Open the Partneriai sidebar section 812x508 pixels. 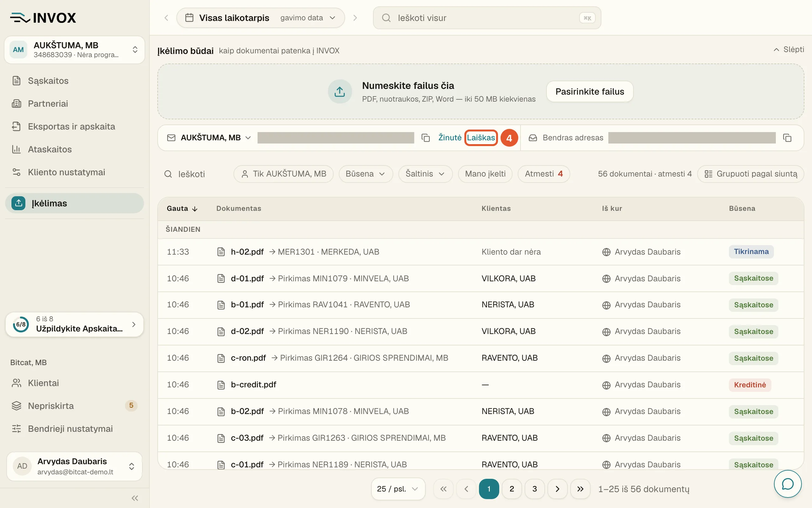pos(75,104)
